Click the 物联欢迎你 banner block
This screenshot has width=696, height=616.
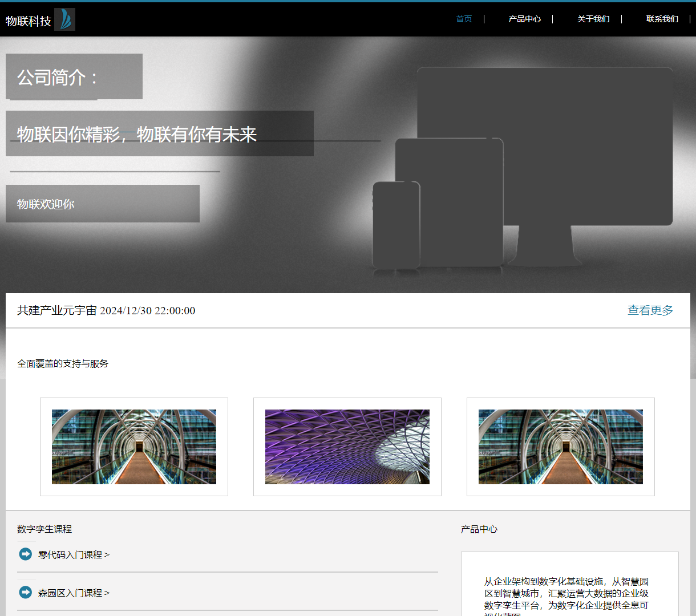click(102, 204)
